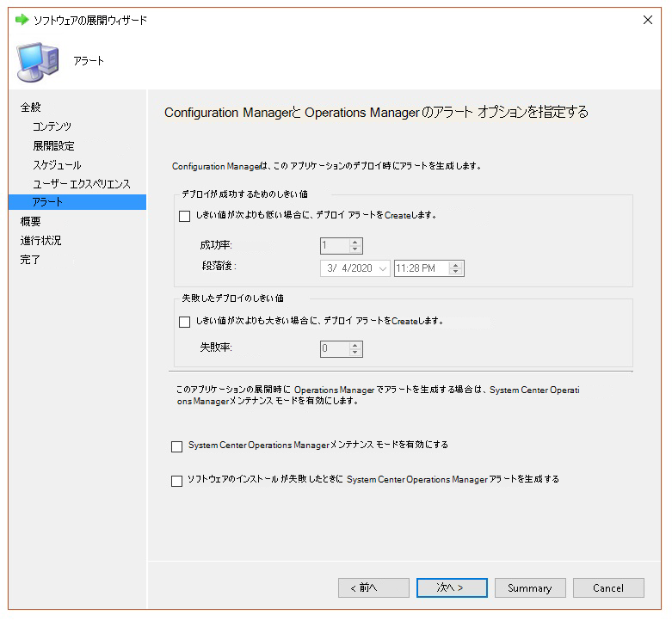Enable the low-threshold deployment alert checkbox

[x=184, y=216]
